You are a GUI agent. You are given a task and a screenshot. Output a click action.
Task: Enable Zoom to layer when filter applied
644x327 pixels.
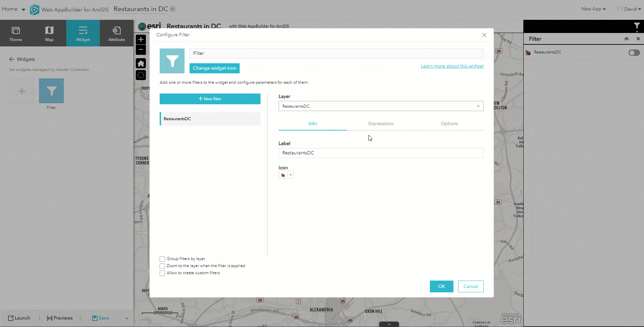point(162,266)
